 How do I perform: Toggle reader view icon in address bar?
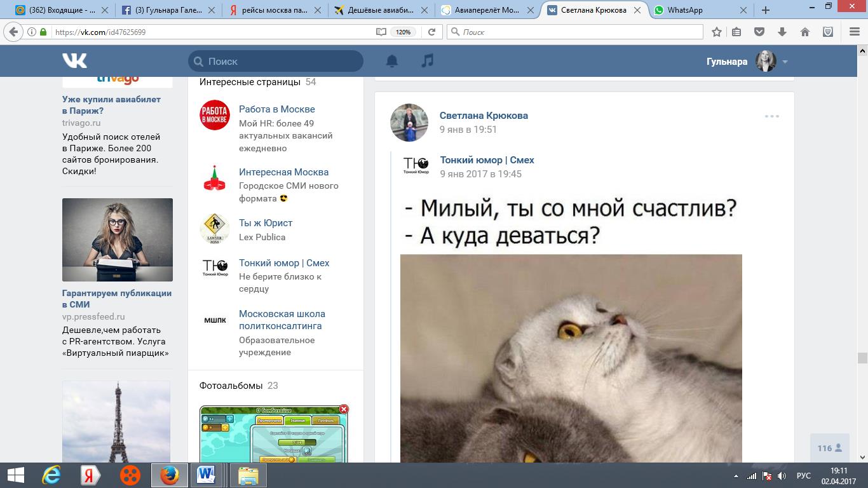(381, 32)
